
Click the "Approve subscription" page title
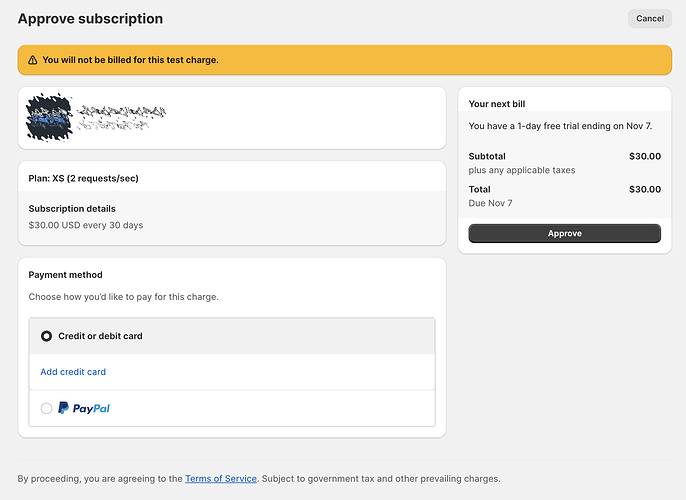click(x=90, y=19)
